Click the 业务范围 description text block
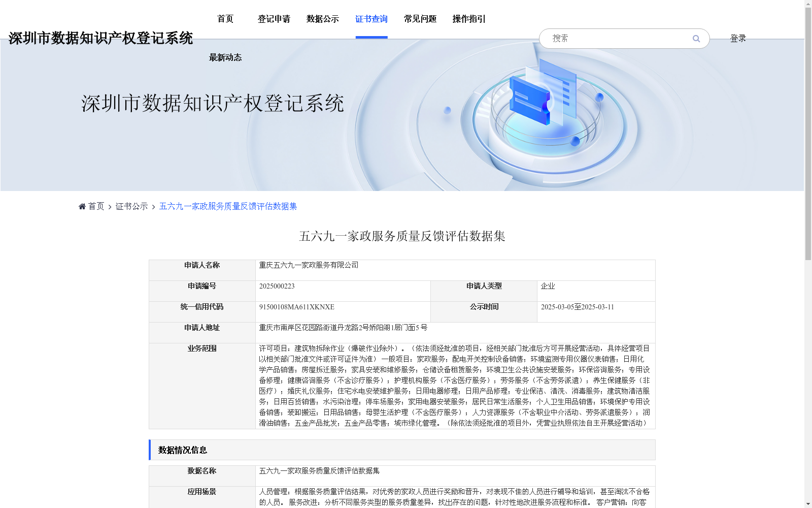This screenshot has height=508, width=812. (x=455, y=386)
